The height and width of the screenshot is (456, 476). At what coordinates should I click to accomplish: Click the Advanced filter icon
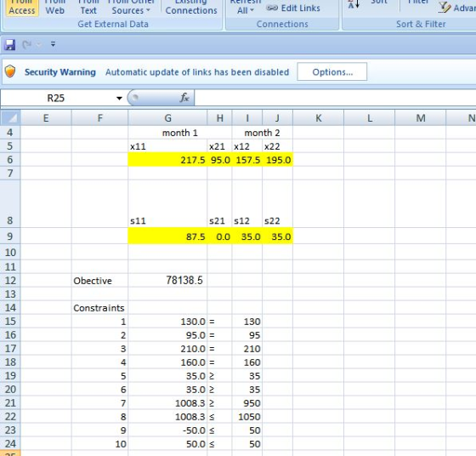pos(445,8)
